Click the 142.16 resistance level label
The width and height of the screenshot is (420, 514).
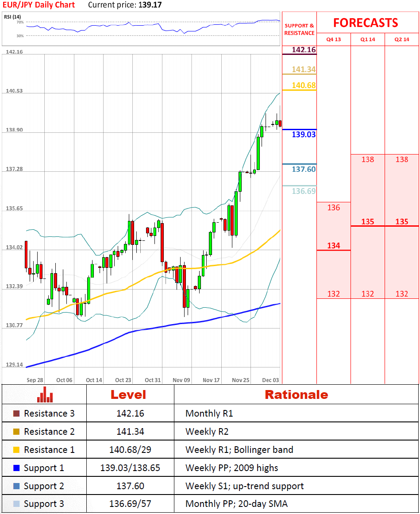(x=304, y=50)
